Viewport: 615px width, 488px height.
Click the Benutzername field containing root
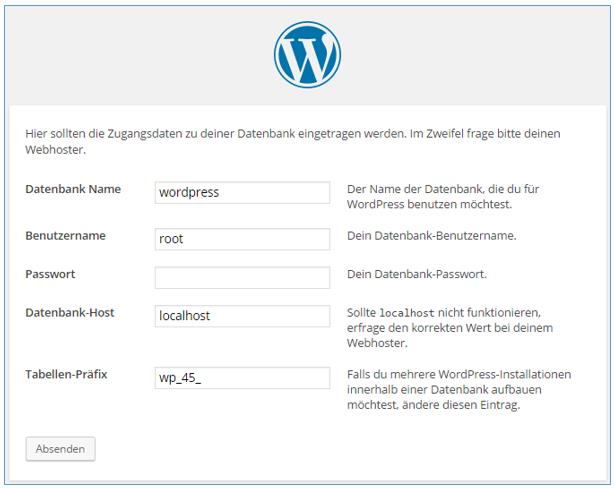[x=242, y=239]
